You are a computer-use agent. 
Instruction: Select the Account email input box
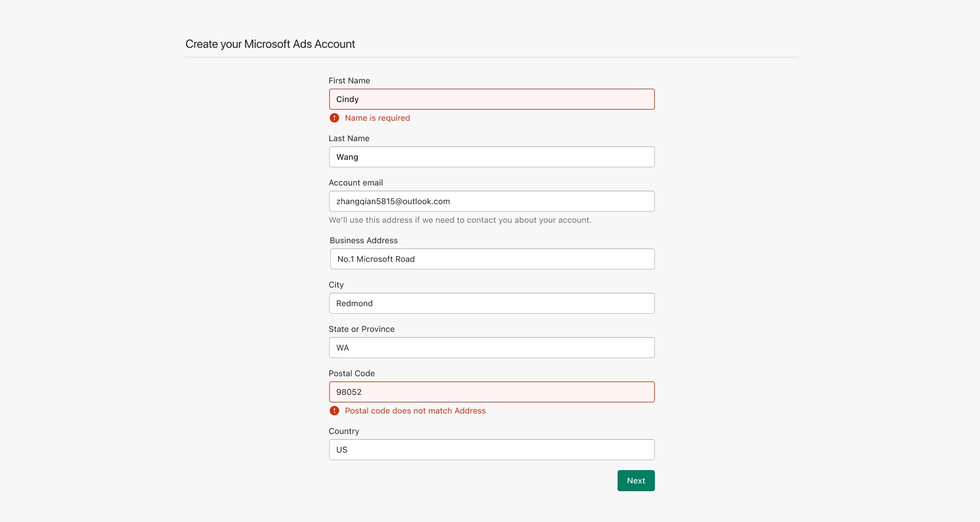click(x=491, y=201)
